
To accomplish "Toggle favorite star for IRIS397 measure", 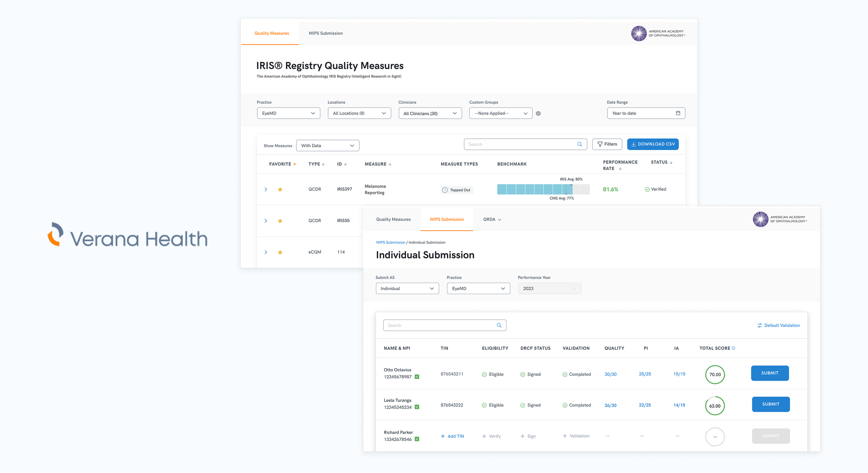I will (x=280, y=189).
